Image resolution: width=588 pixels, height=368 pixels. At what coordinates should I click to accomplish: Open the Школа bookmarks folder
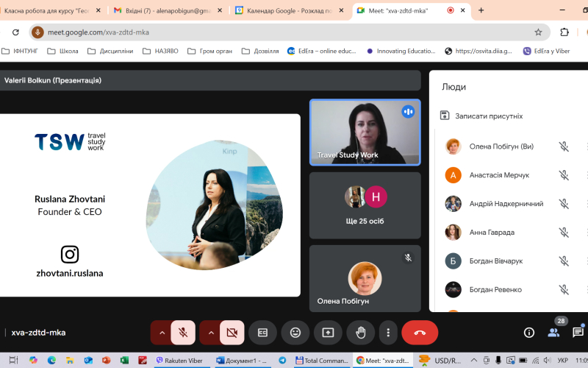point(62,51)
